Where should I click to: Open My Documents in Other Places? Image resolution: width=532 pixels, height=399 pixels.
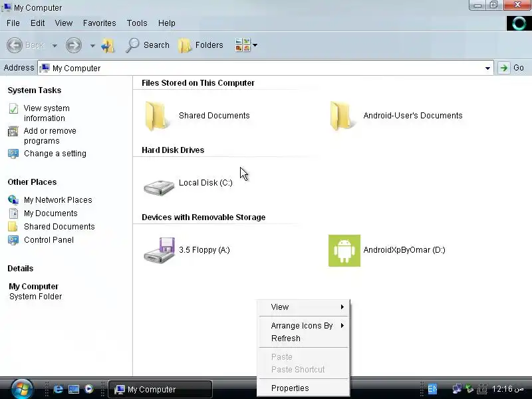51,213
